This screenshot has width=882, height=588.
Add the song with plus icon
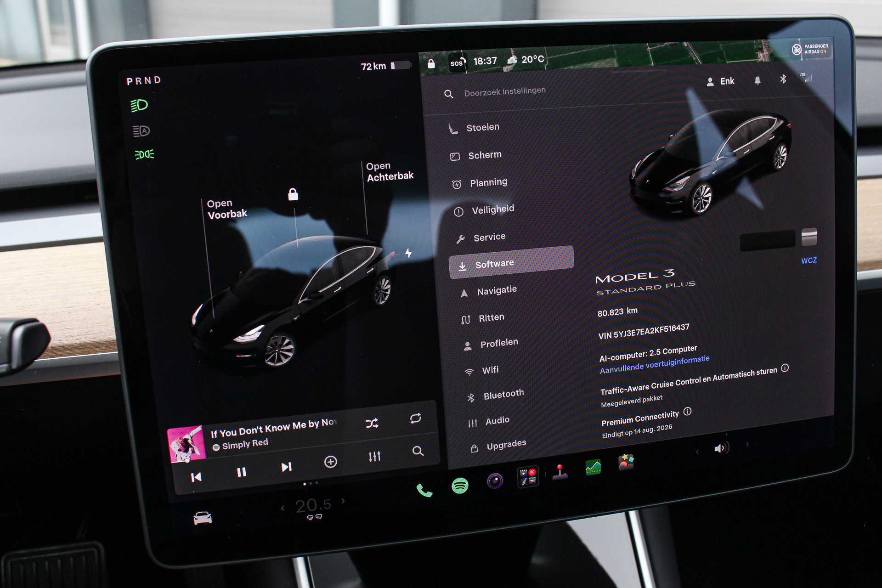(330, 462)
